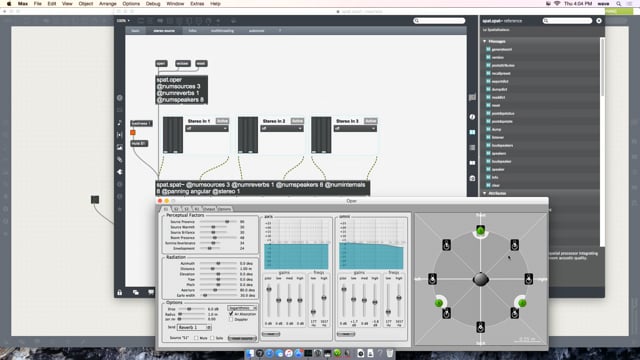Click the patcher toolbar search field

tap(439, 20)
